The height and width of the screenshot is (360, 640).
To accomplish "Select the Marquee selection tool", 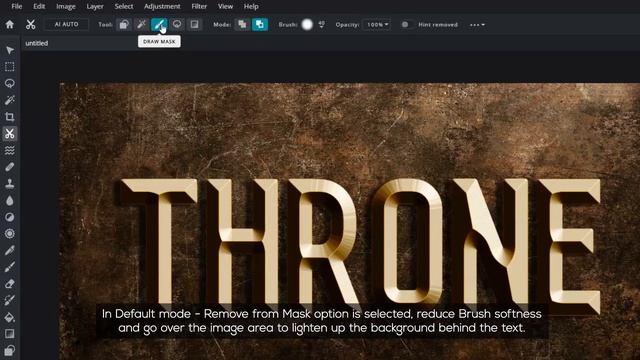I will pos(10,67).
